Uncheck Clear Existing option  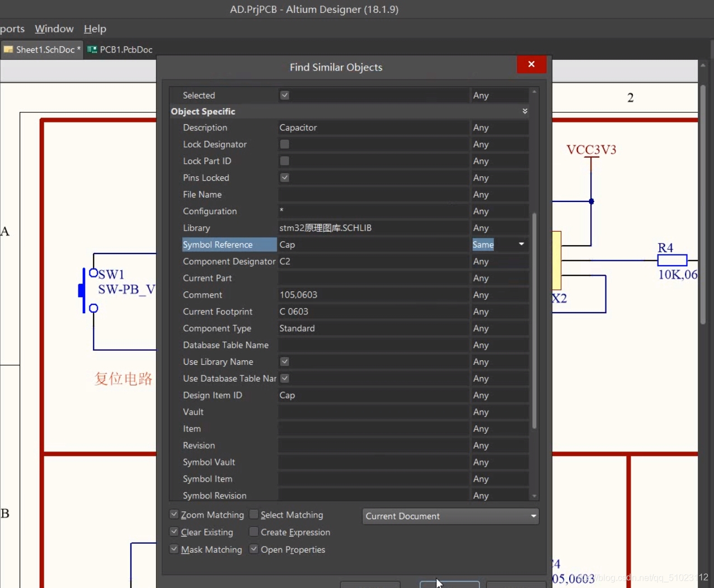[x=174, y=531]
